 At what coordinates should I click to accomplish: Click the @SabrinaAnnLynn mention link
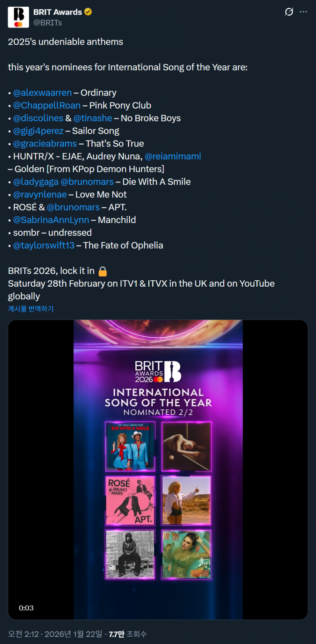point(51,220)
